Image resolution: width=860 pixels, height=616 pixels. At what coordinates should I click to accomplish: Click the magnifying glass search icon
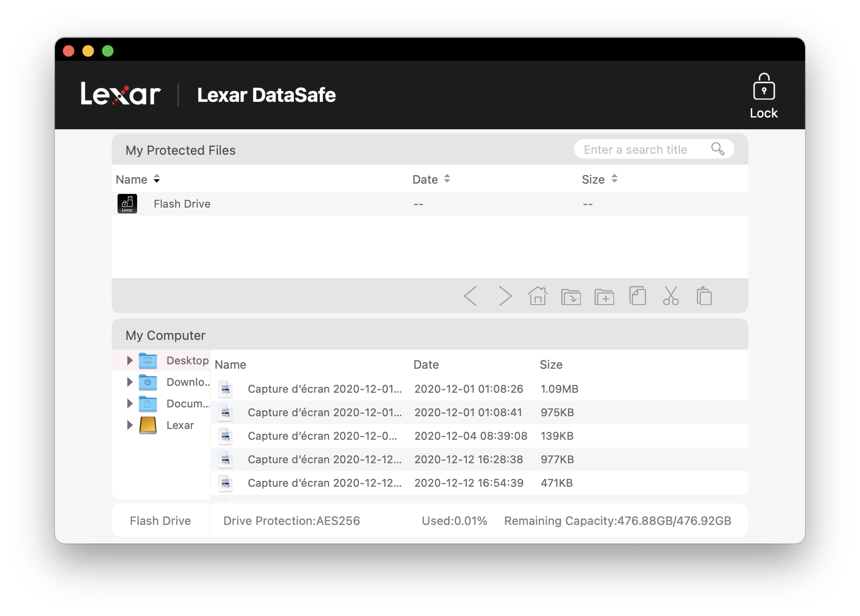pos(717,149)
